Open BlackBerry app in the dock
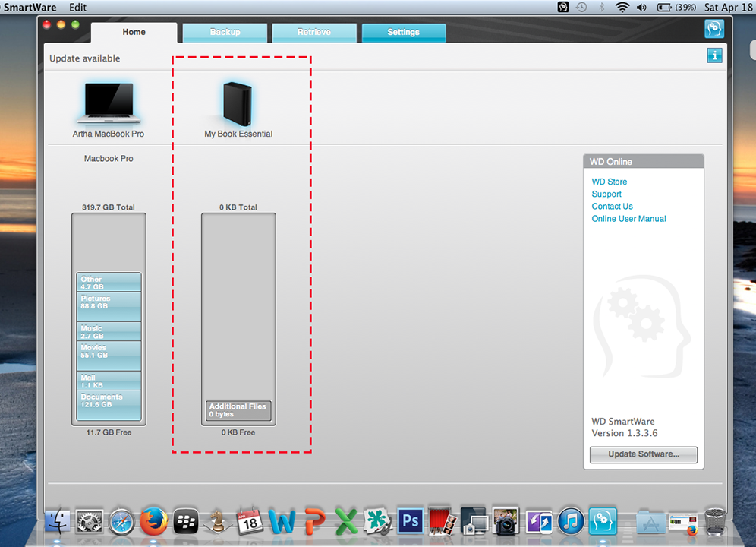This screenshot has width=756, height=547. [186, 522]
